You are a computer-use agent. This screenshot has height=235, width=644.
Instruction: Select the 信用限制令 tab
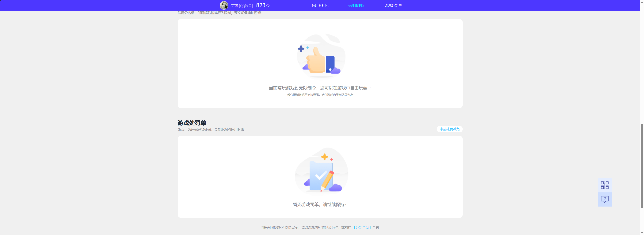coord(356,5)
